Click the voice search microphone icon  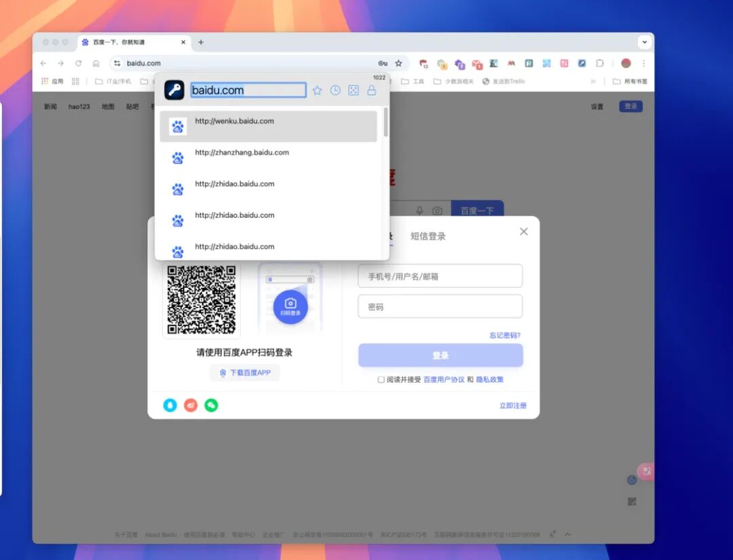pyautogui.click(x=420, y=211)
